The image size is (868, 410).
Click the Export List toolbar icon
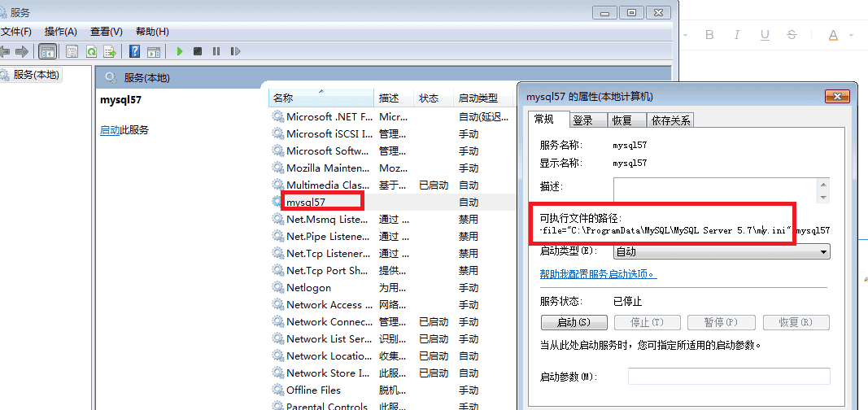[x=110, y=51]
